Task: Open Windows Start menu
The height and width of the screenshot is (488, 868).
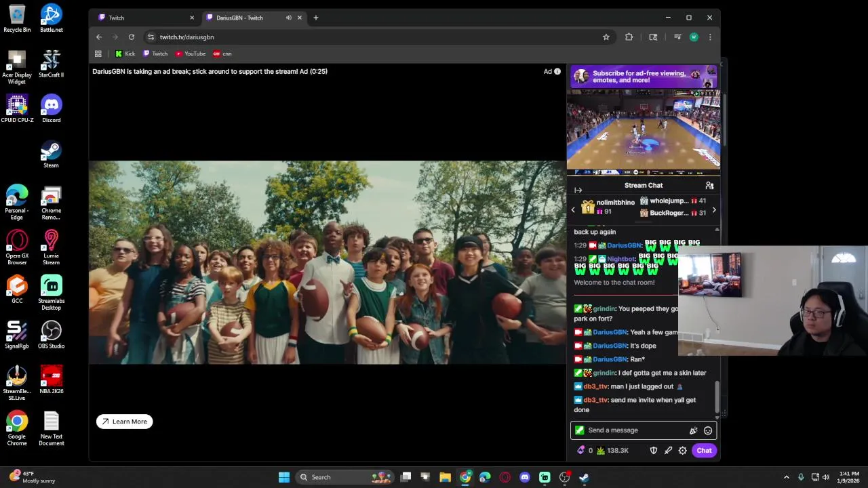Action: (x=284, y=477)
